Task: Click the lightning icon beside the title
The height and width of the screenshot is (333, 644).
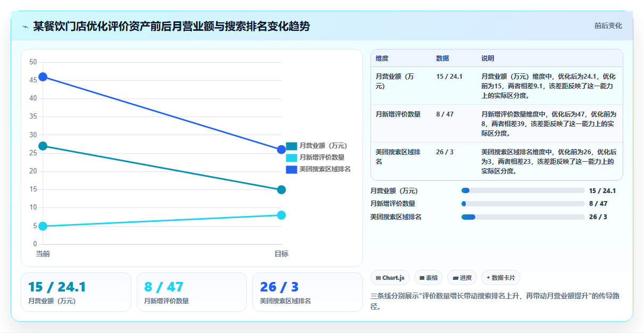Action: pos(25,26)
